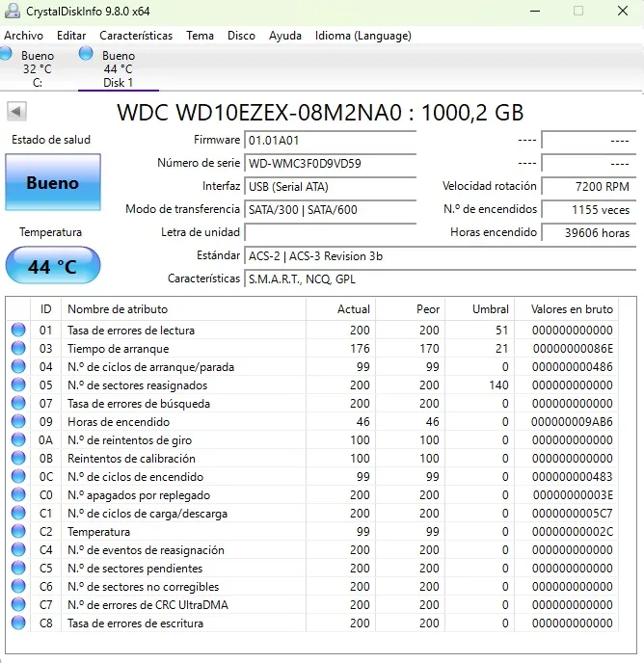
Task: Click raw value 0000000005C7
Action: [572, 514]
